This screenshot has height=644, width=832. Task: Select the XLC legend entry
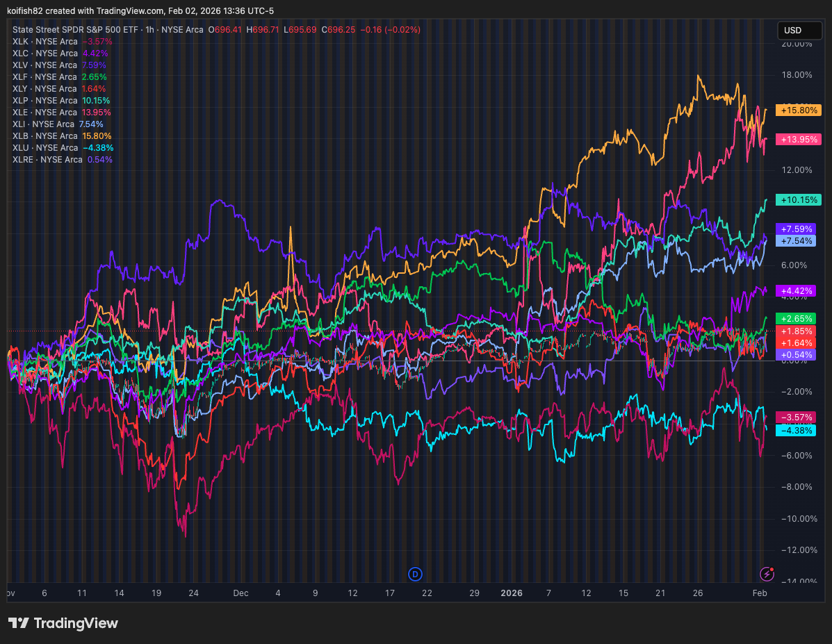60,53
